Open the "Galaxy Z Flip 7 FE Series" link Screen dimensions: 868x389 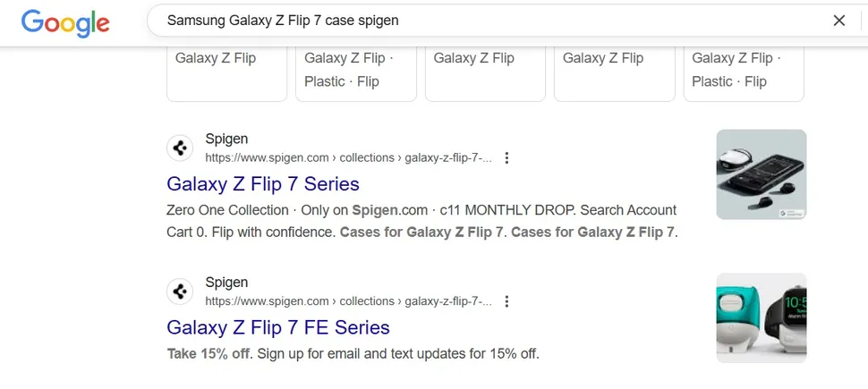click(278, 327)
